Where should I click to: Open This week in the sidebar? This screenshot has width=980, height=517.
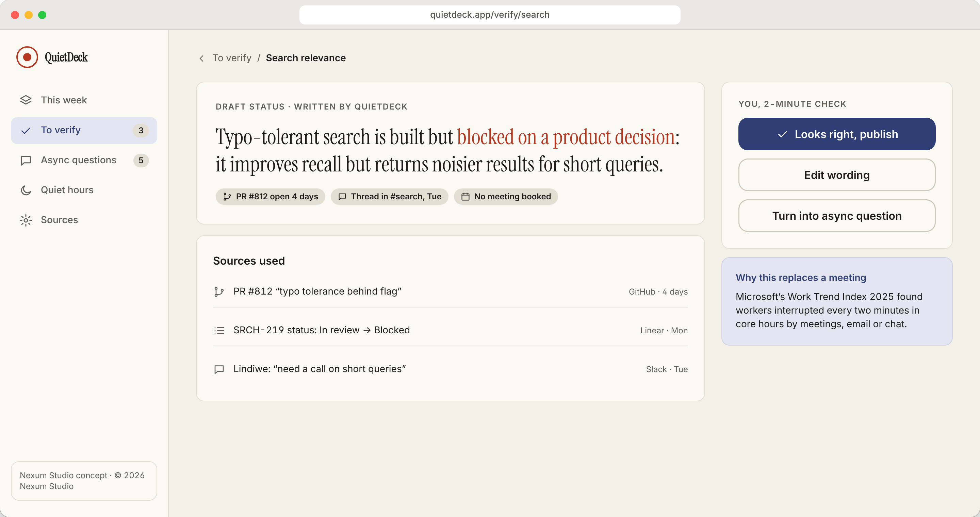84,100
